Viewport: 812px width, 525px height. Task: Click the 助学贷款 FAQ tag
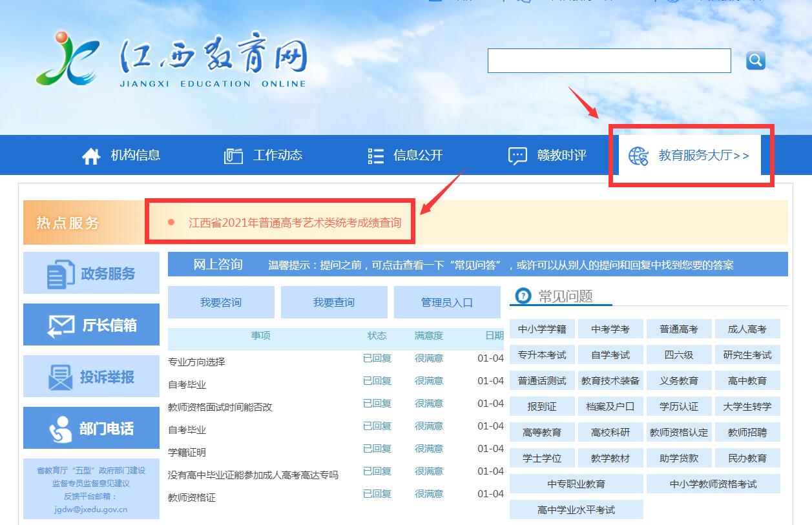click(679, 458)
